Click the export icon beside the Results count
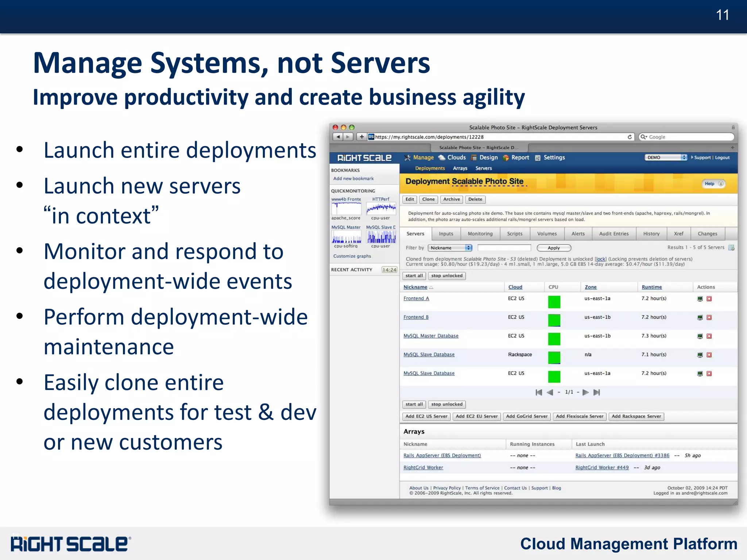Screen dimensions: 747x560 point(731,248)
